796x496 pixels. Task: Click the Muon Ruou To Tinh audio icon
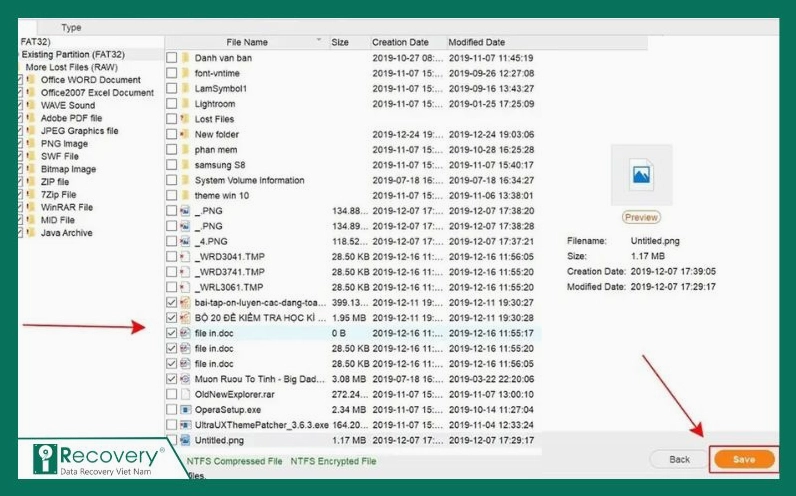(x=184, y=379)
